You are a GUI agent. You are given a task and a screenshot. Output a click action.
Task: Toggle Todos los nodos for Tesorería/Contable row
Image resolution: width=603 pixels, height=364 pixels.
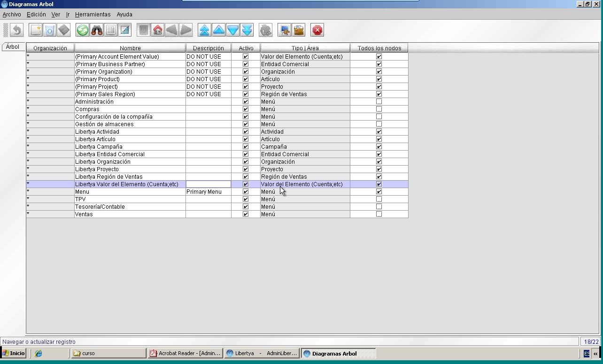point(379,207)
